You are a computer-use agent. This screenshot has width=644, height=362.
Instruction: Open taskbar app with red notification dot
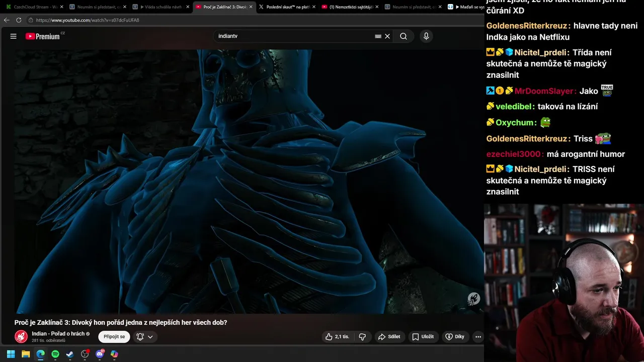85,354
